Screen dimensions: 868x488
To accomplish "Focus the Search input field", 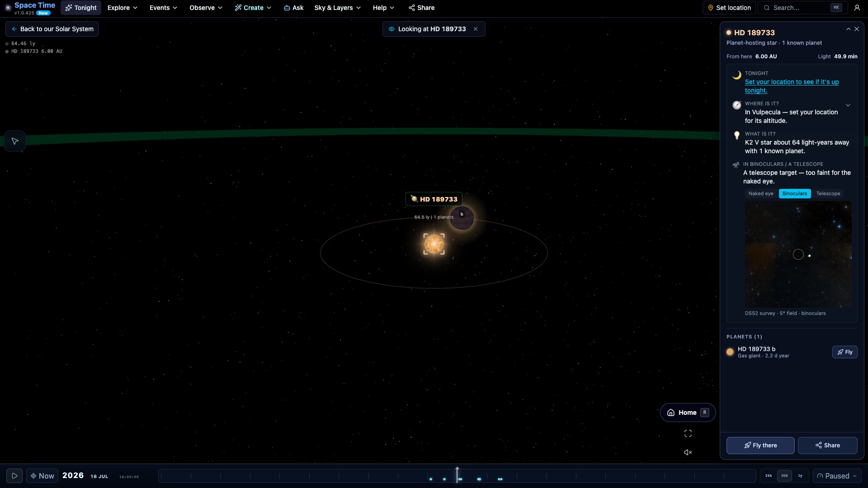I will (802, 8).
